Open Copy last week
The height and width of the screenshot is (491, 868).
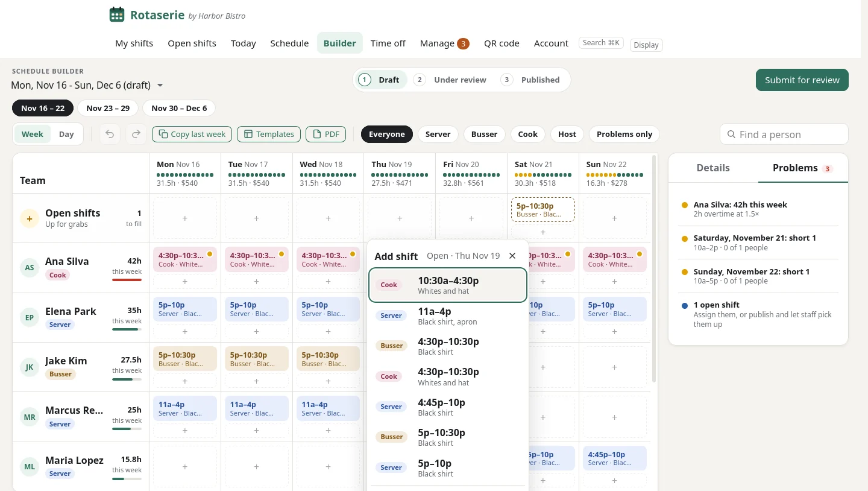point(192,134)
